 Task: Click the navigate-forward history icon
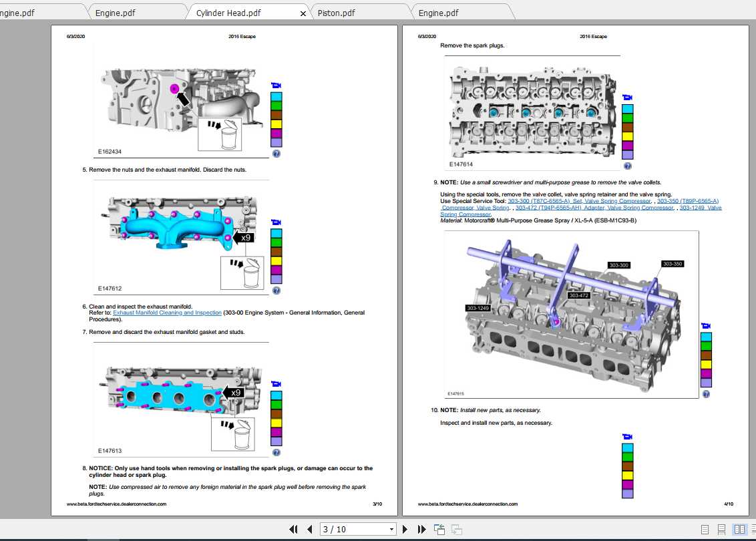pos(457,529)
